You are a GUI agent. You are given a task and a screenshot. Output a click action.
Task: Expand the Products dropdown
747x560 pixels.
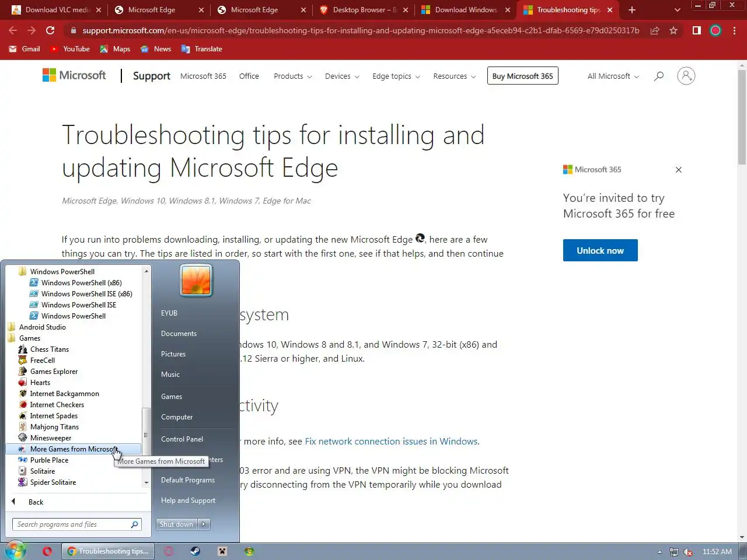coord(293,76)
